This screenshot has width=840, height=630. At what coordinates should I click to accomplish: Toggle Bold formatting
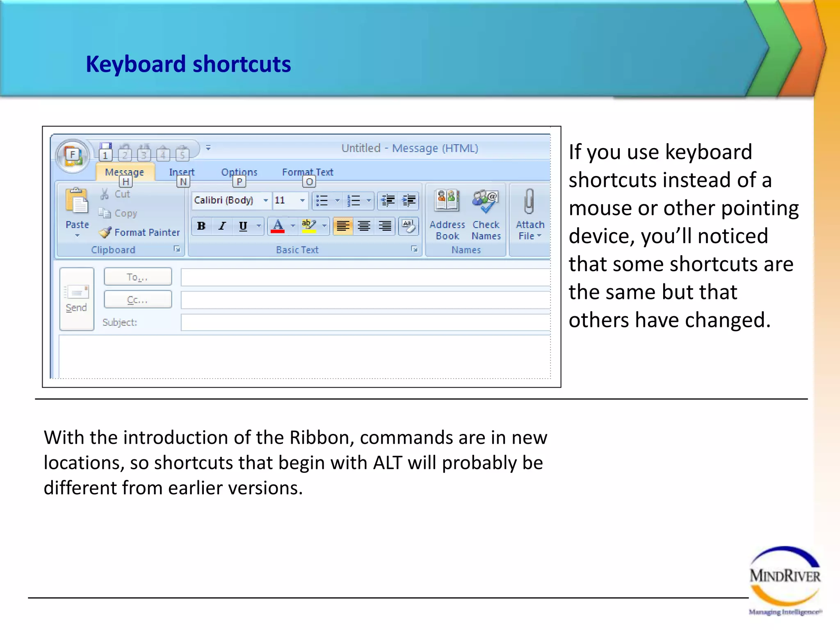(x=201, y=226)
